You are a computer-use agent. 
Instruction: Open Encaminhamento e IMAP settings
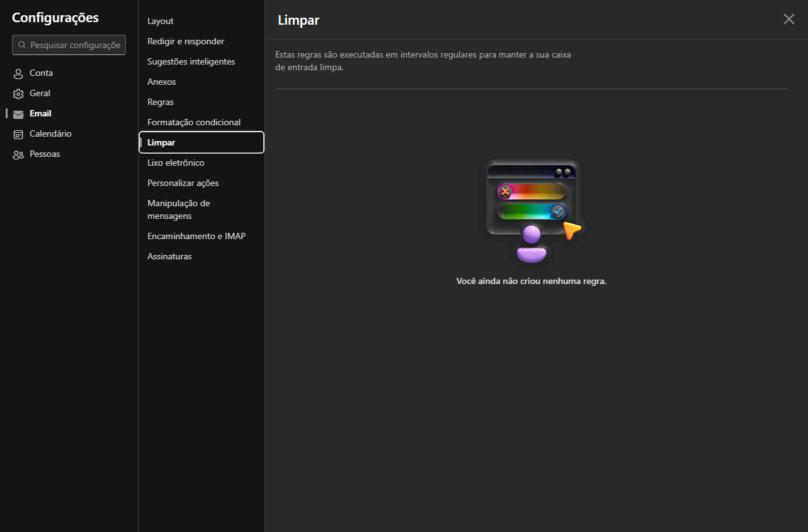tap(201, 236)
